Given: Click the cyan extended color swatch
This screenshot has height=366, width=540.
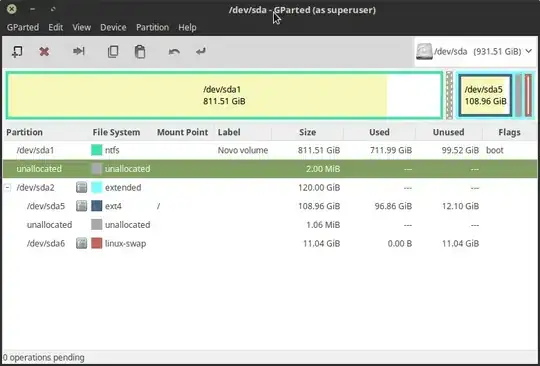Looking at the screenshot, I should 96,187.
